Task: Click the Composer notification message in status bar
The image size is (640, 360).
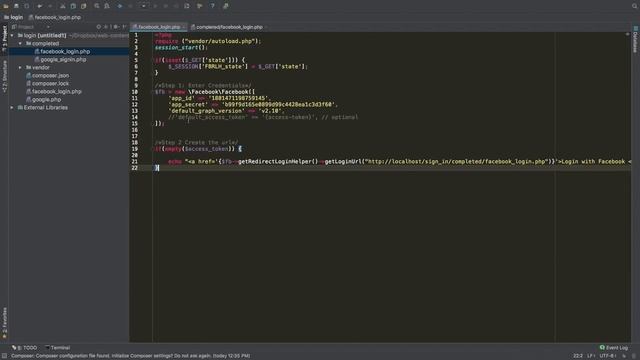Action: click(x=130, y=356)
